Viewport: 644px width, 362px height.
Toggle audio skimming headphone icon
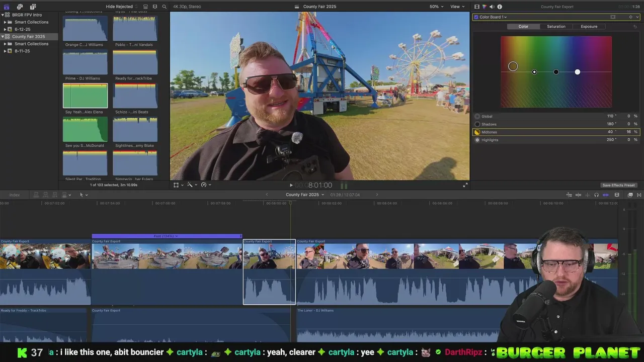596,195
